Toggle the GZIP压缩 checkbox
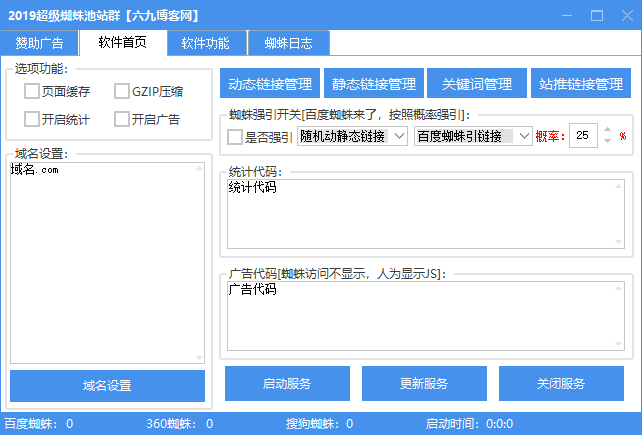Image resolution: width=642 pixels, height=435 pixels. [x=122, y=91]
